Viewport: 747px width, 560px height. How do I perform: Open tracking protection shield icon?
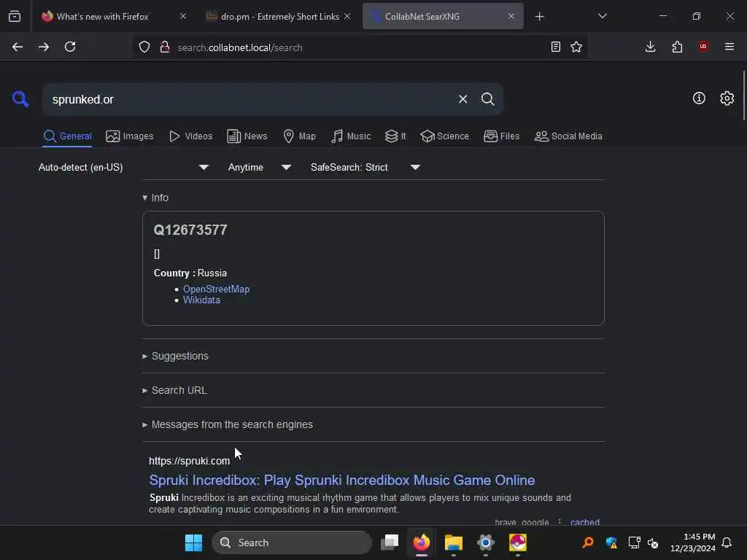point(144,47)
